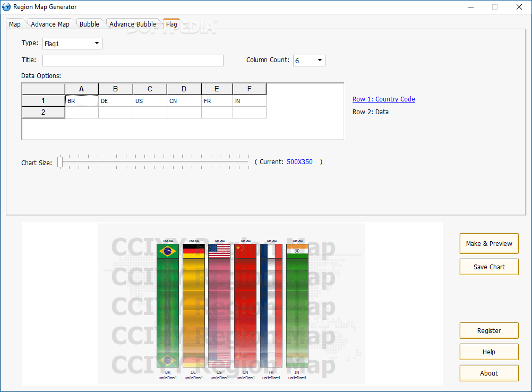Click the India flag bar in preview
532x392 pixels.
pyautogui.click(x=297, y=305)
